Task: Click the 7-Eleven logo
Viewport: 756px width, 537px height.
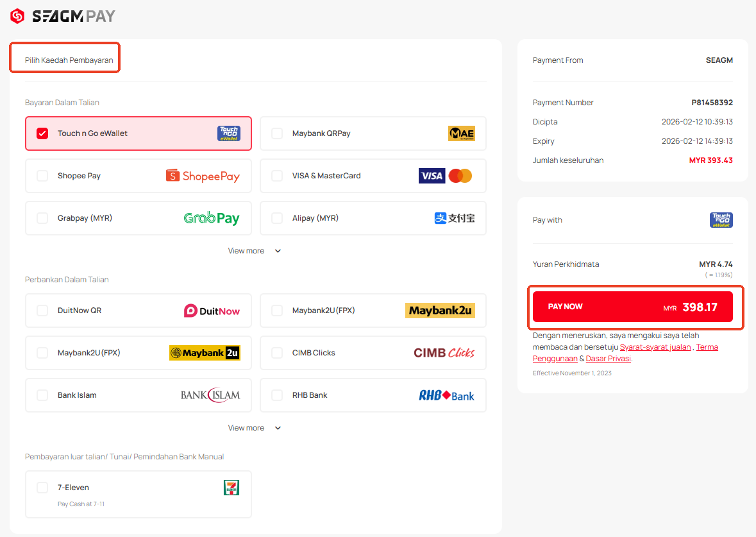Action: pyautogui.click(x=231, y=488)
